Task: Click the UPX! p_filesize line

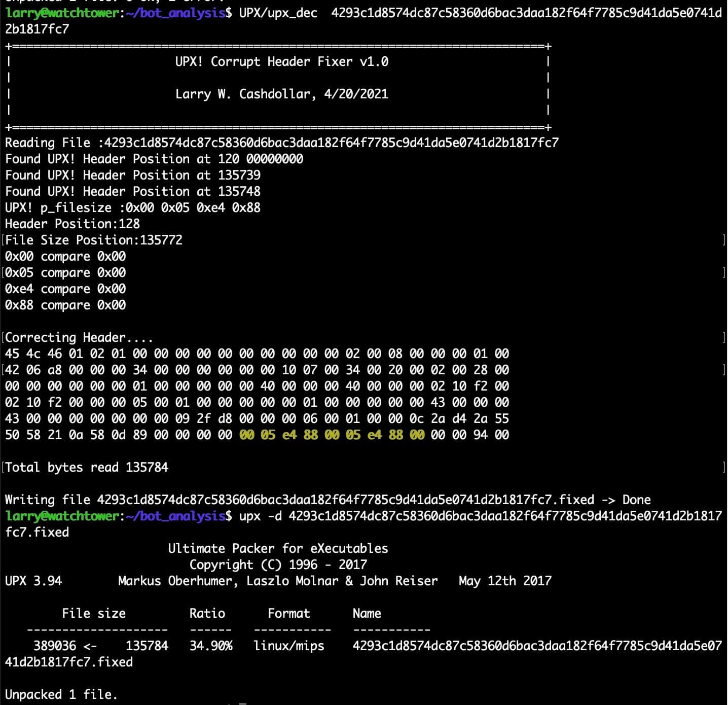Action: point(133,208)
